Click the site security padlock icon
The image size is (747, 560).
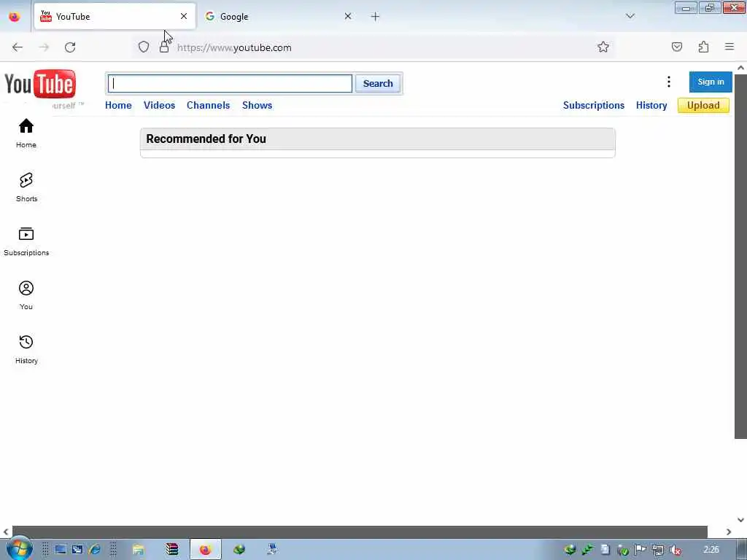pos(164,47)
